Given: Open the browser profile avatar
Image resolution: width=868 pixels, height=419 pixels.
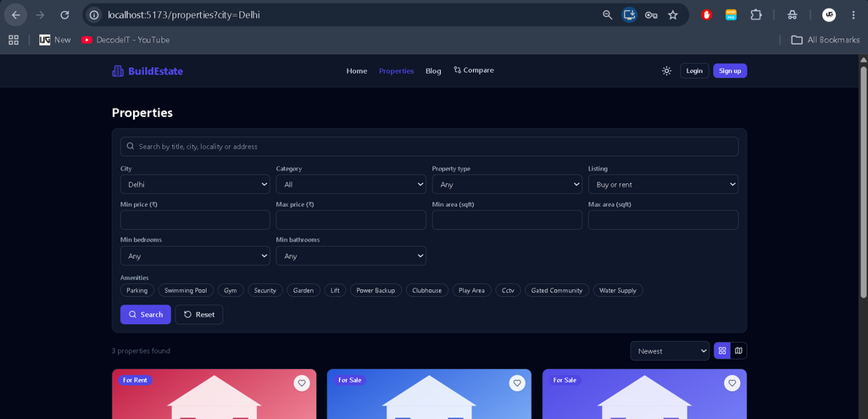Looking at the screenshot, I should click(x=829, y=15).
